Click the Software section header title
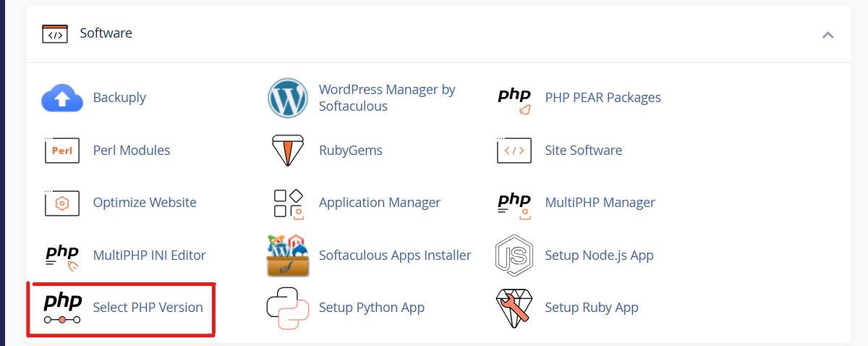This screenshot has width=868, height=346. click(106, 33)
